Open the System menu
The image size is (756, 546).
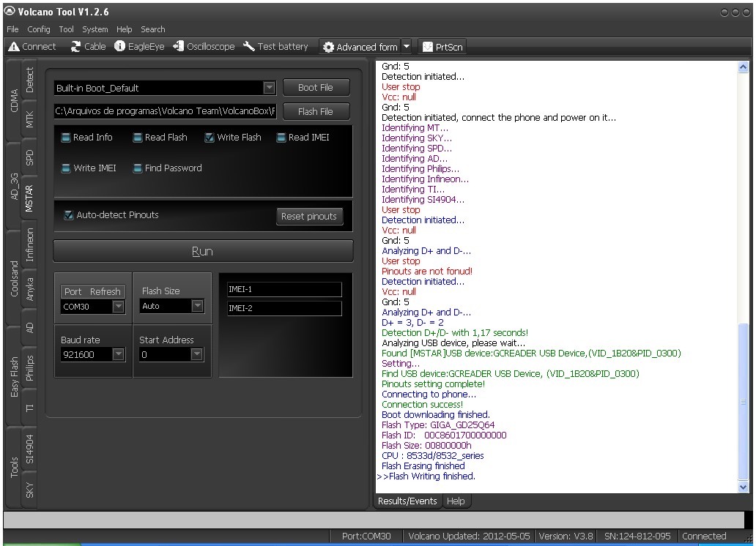click(x=95, y=29)
